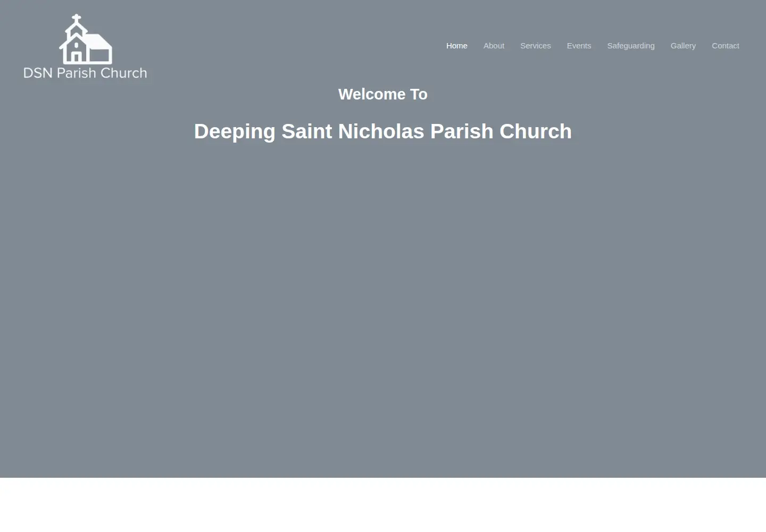Screen dimensions: 766x532
Task: Navigate to the Events page
Action: 579,46
